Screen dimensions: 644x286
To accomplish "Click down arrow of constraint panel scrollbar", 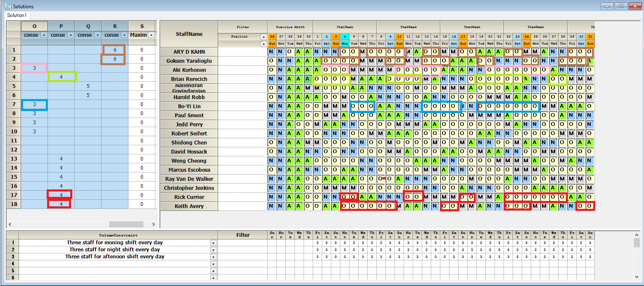I will pyautogui.click(x=637, y=277).
